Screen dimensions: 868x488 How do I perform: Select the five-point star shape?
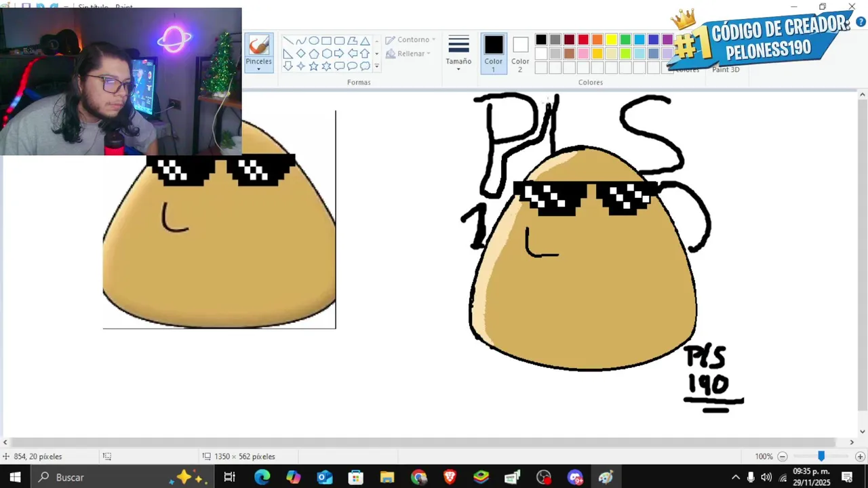point(313,66)
